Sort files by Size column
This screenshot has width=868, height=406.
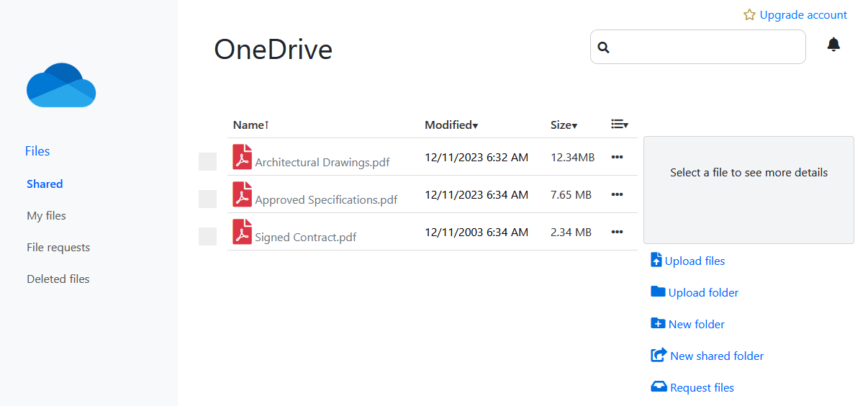564,125
